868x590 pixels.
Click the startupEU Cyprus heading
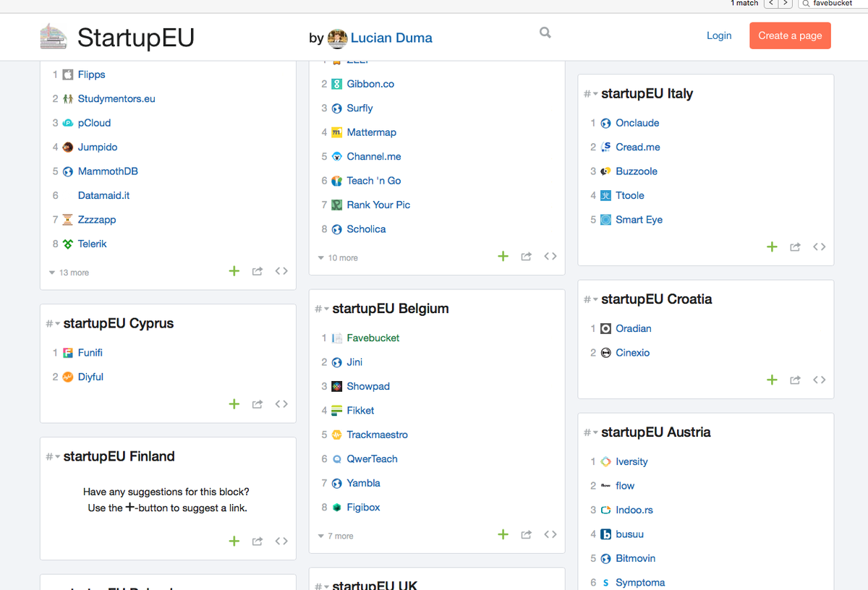click(x=119, y=323)
